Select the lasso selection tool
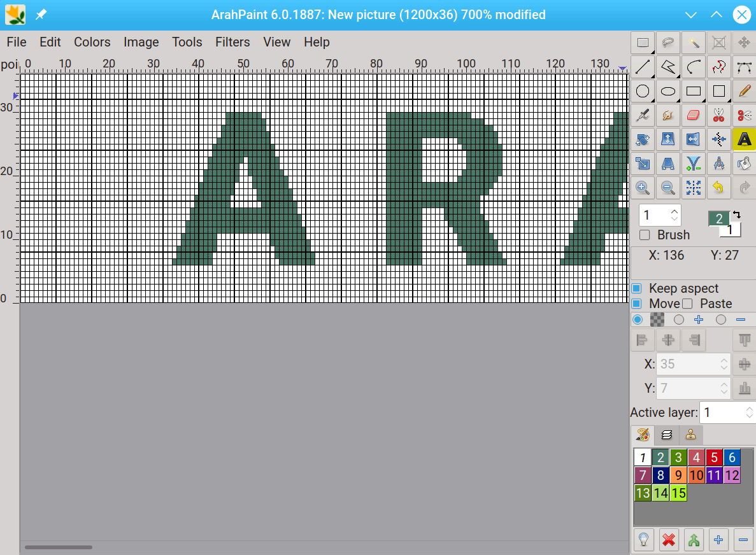 [667, 43]
